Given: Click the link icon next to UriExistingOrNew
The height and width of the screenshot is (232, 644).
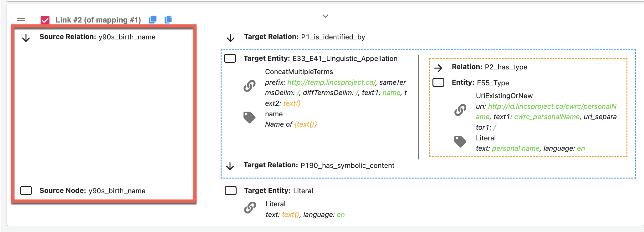Looking at the screenshot, I should tap(460, 110).
